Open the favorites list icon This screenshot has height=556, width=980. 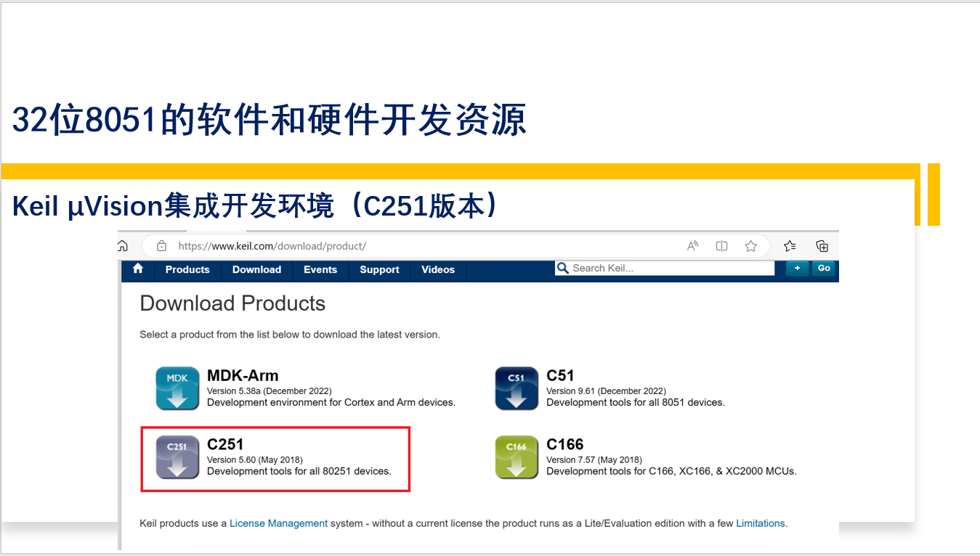click(790, 246)
